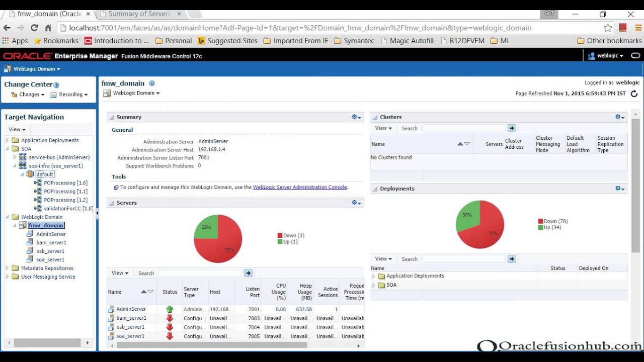Bookmark this page with the star icon
This screenshot has width=644, height=362.
coord(608,28)
